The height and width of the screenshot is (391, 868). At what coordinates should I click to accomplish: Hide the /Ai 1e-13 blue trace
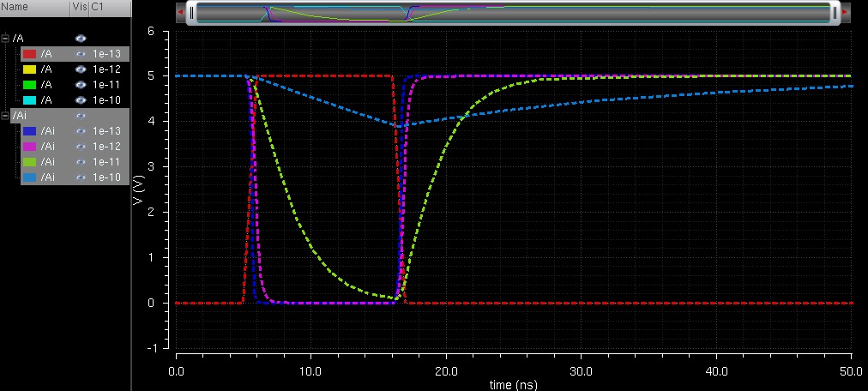81,131
